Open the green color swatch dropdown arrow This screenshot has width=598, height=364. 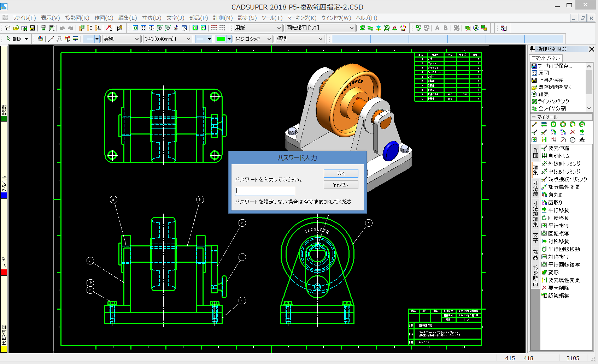point(229,39)
